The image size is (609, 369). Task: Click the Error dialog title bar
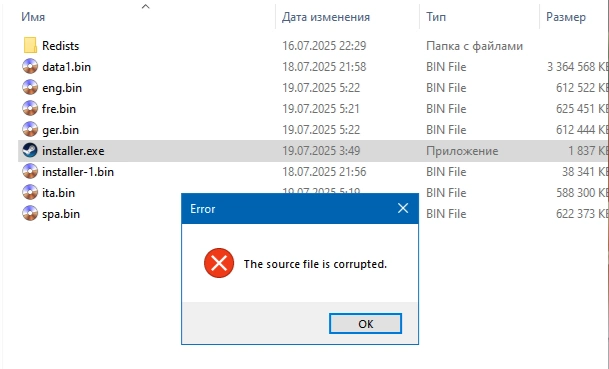(x=289, y=209)
